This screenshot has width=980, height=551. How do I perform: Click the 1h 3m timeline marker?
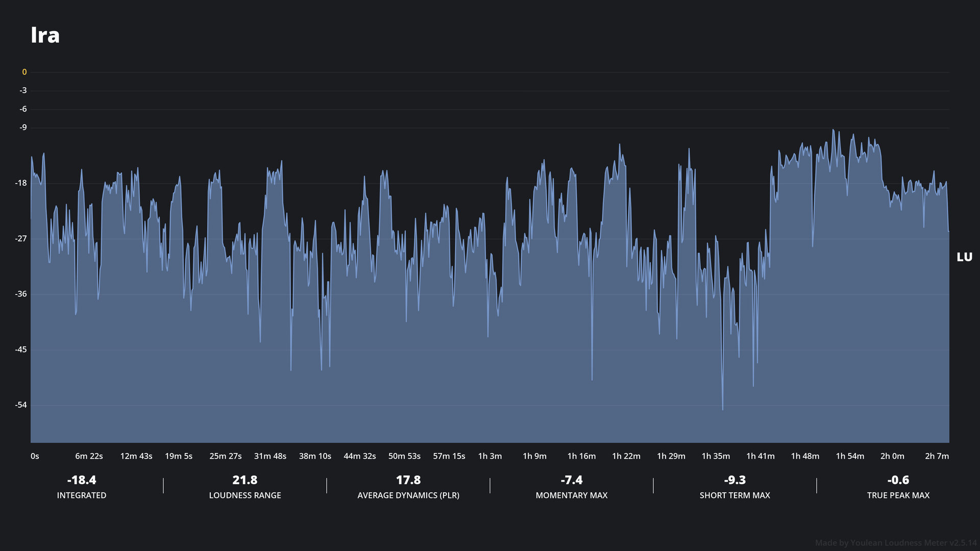[x=490, y=456]
